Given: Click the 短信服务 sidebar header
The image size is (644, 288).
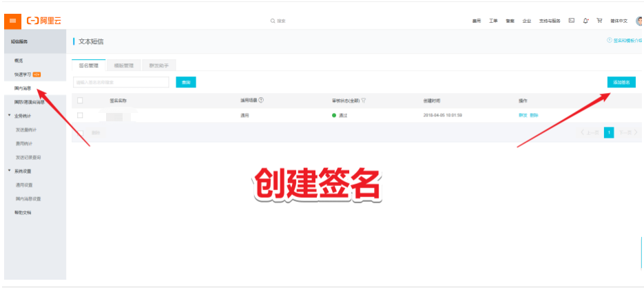Looking at the screenshot, I should point(20,41).
